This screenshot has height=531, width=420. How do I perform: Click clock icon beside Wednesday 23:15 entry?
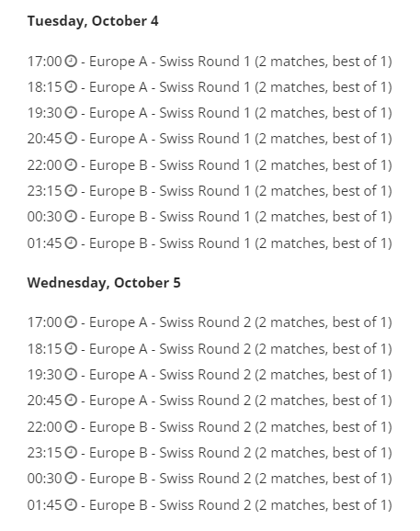[71, 452]
